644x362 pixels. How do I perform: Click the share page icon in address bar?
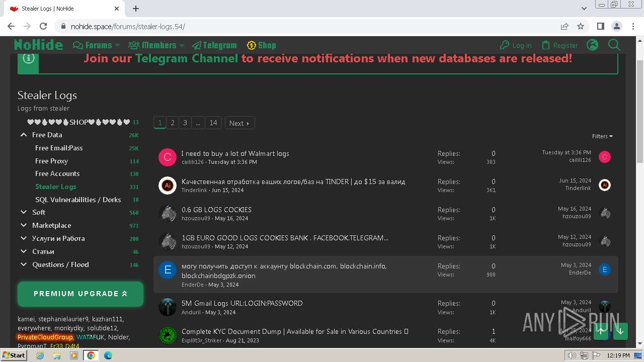[565, 26]
